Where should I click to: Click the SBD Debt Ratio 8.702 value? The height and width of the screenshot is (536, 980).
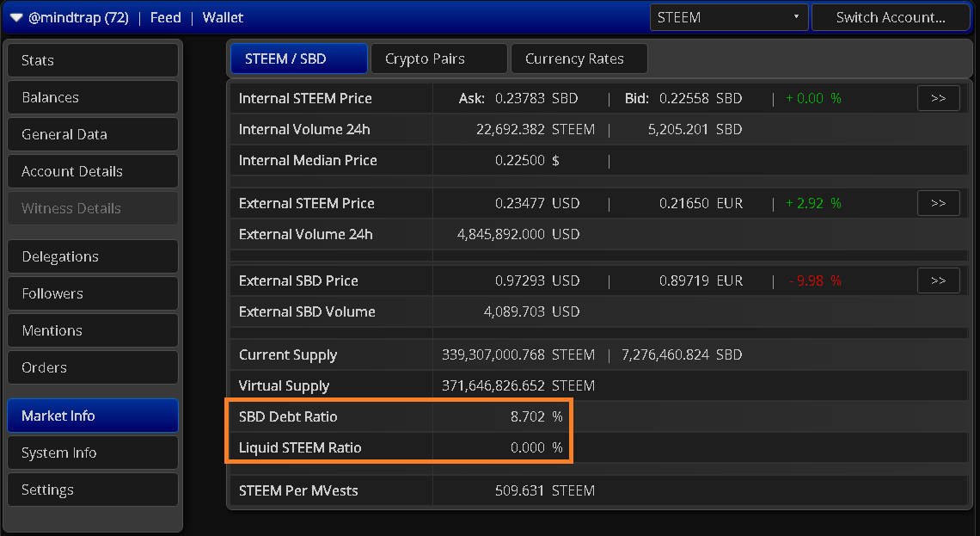528,416
